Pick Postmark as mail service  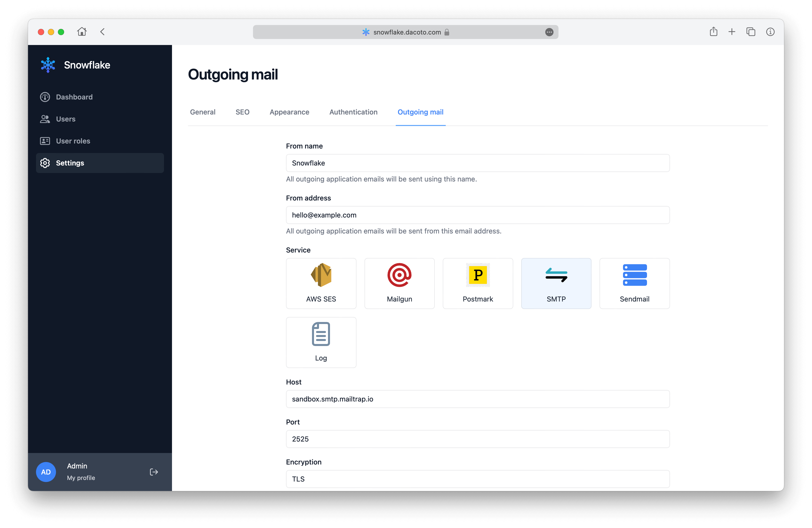click(478, 283)
